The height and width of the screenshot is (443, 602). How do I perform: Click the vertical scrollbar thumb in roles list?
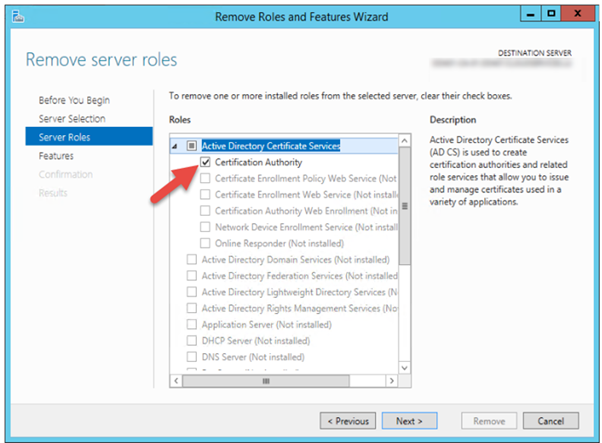pyautogui.click(x=404, y=206)
